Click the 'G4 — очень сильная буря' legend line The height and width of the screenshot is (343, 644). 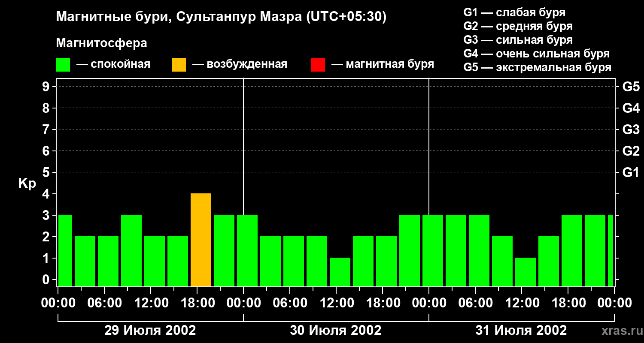point(537,54)
